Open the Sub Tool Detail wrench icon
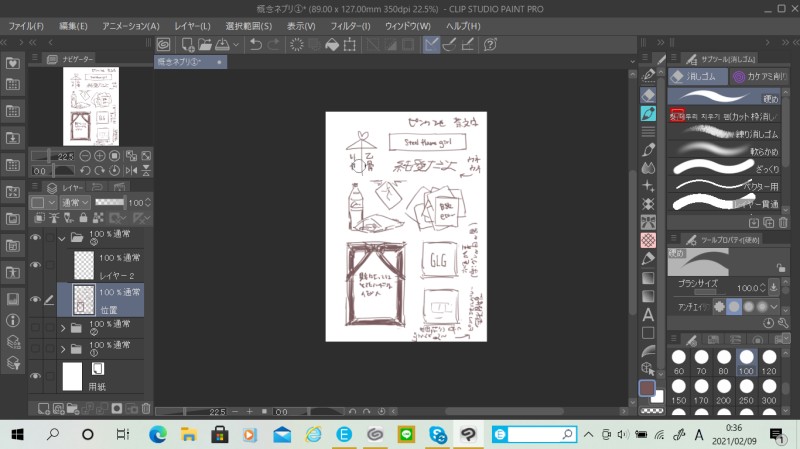 (783, 323)
